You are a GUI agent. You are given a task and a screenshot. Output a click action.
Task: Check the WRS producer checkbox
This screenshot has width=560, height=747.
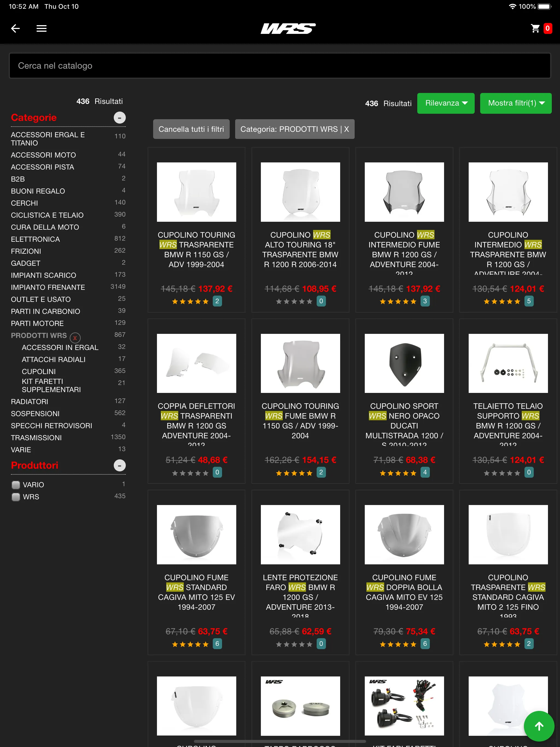click(x=16, y=497)
